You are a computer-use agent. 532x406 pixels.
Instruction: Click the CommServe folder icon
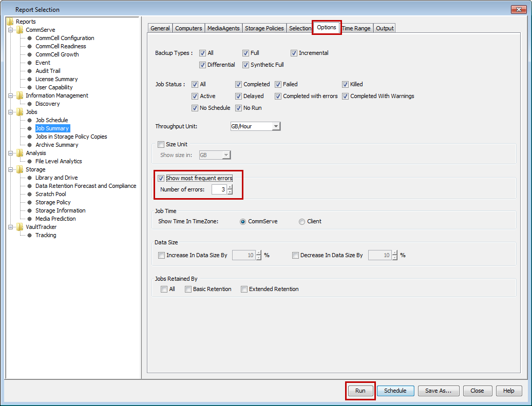[20, 30]
